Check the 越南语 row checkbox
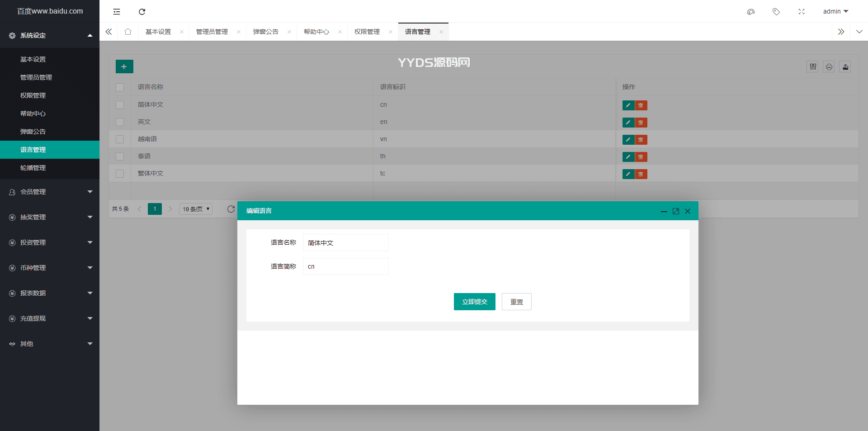The height and width of the screenshot is (431, 868). [120, 139]
